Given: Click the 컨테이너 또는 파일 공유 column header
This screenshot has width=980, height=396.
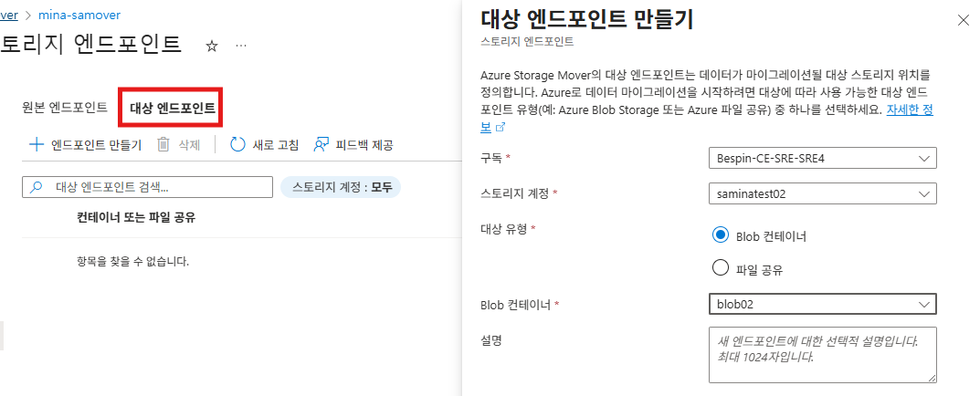Looking at the screenshot, I should [x=135, y=217].
